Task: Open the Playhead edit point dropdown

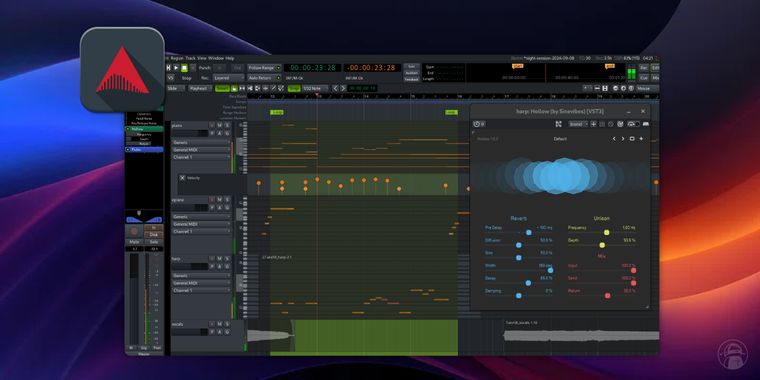Action: click(200, 88)
